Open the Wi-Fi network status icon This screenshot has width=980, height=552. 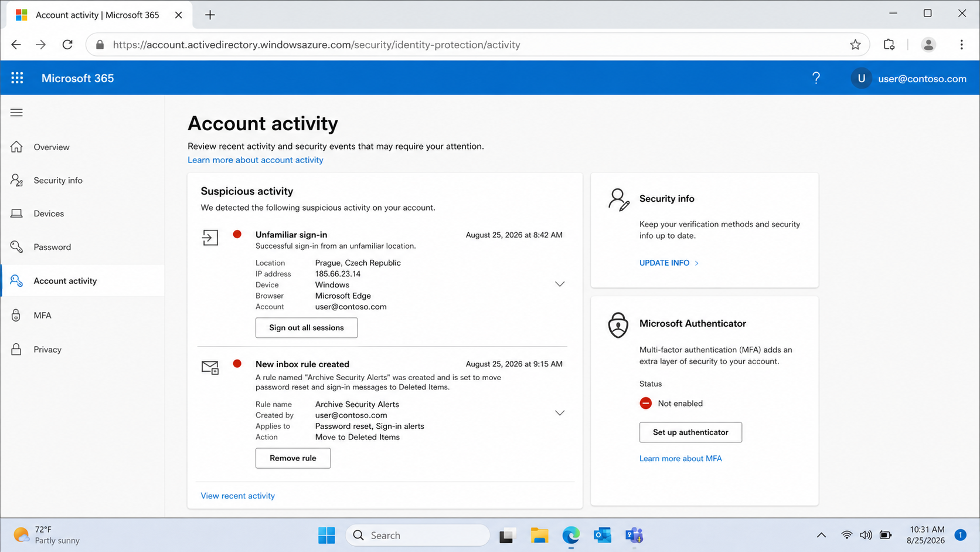(x=846, y=535)
